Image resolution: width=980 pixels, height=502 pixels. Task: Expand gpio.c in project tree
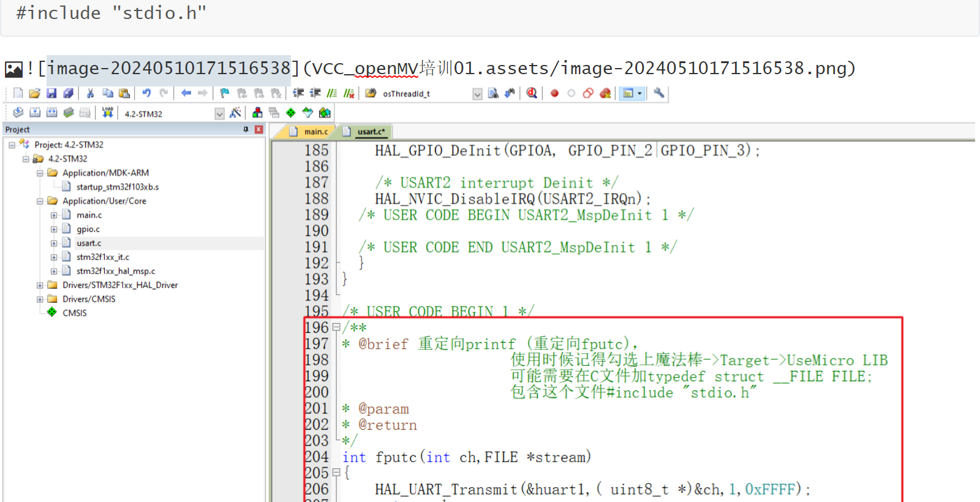click(54, 229)
